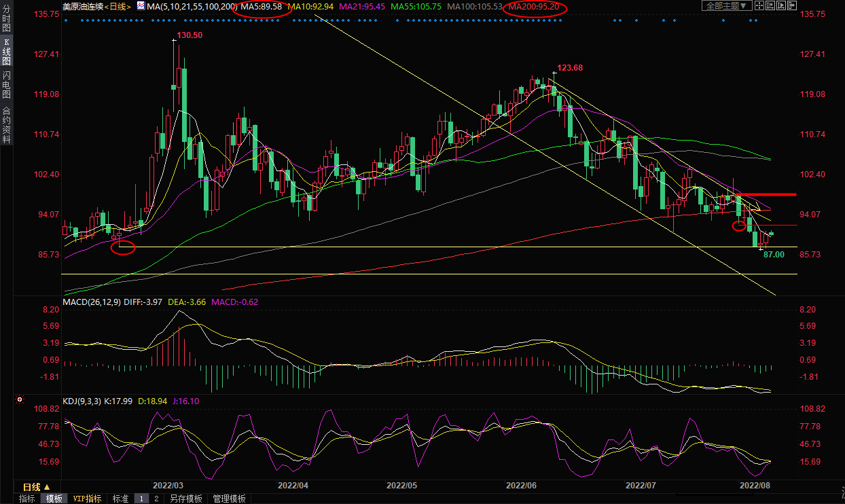The width and height of the screenshot is (845, 504).
Task: Click the exit arrow icon at top right
Action: pos(791,6)
